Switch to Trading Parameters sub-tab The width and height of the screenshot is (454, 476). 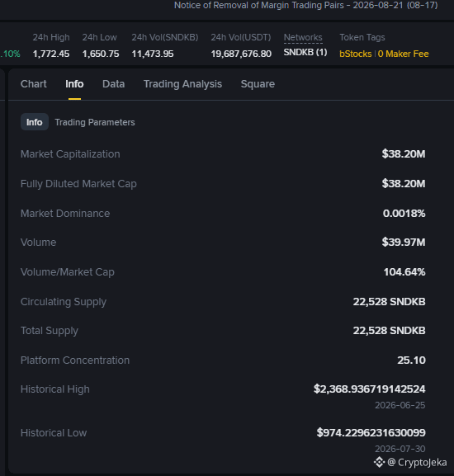point(95,122)
